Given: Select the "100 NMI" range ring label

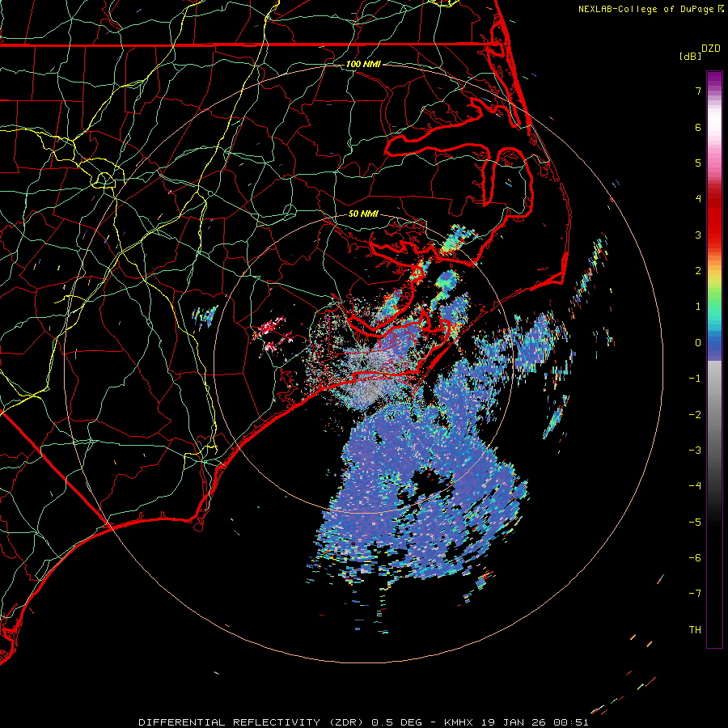Looking at the screenshot, I should coord(363,64).
